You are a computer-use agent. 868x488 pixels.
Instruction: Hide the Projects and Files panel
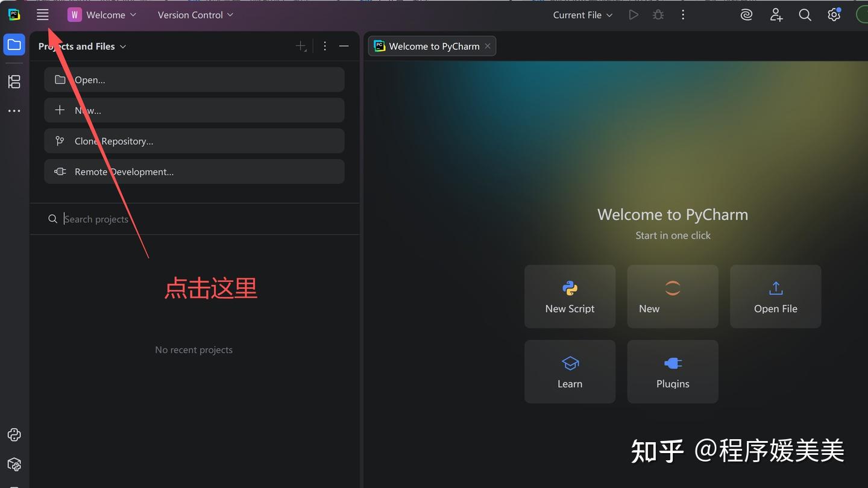pos(344,46)
